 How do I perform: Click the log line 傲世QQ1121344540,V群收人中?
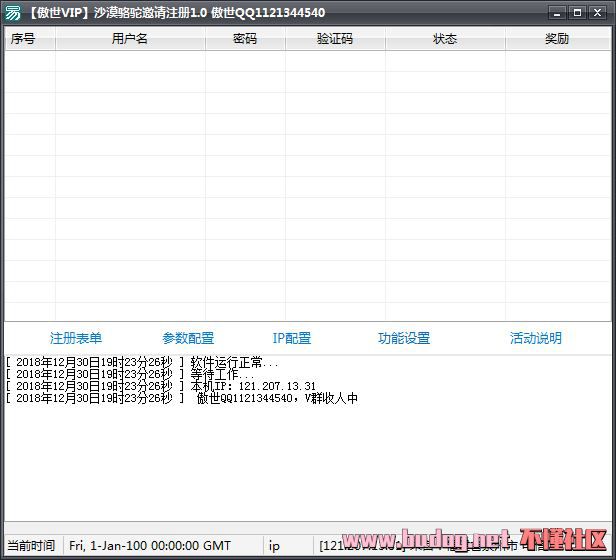pos(182,398)
